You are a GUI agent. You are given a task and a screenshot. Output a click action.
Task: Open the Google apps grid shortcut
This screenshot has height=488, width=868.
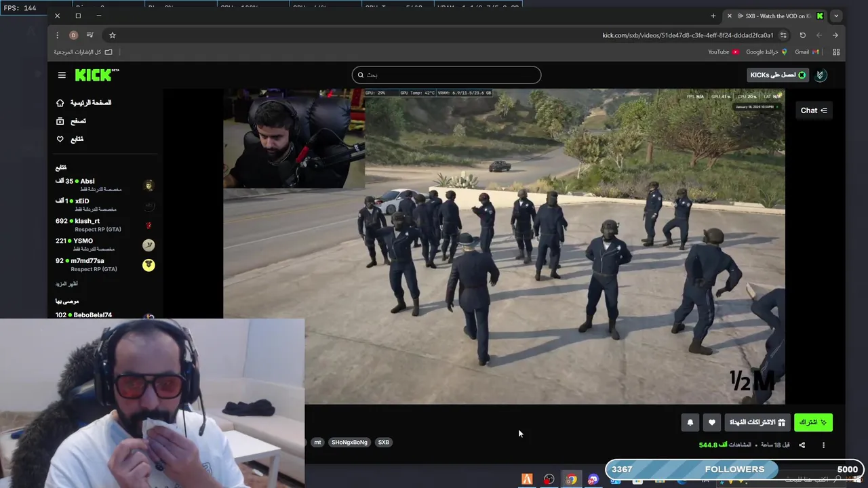click(836, 52)
